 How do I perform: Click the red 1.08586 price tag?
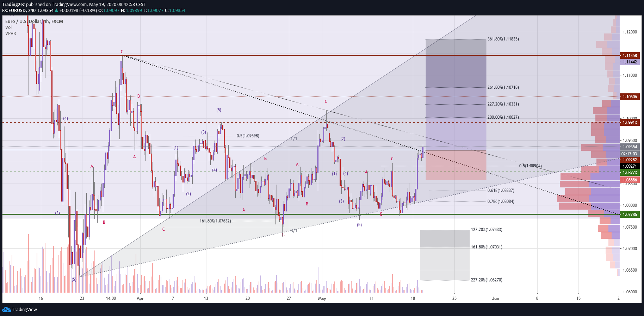tap(630, 180)
